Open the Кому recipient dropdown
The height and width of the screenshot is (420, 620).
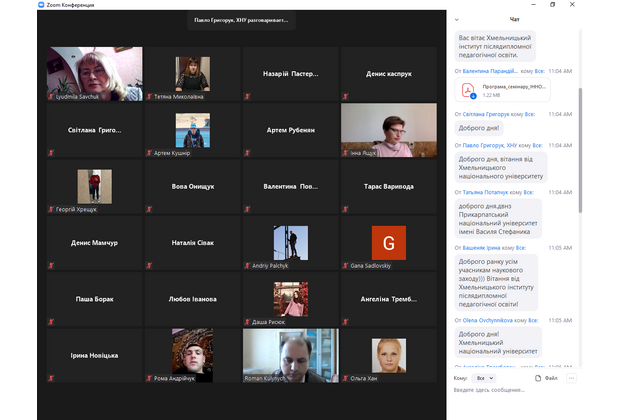(484, 379)
